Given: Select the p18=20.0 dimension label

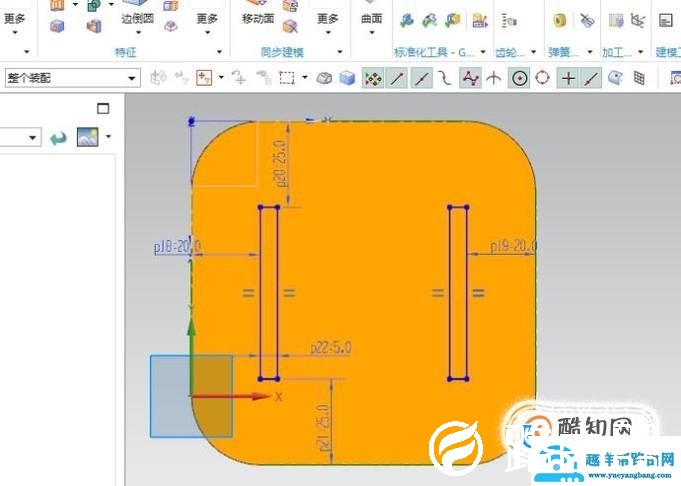Looking at the screenshot, I should 177,247.
